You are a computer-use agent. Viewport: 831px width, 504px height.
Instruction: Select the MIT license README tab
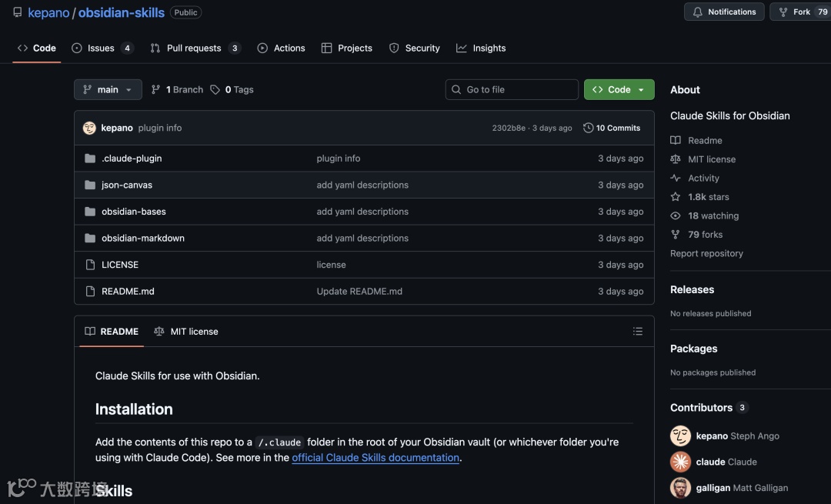[186, 332]
